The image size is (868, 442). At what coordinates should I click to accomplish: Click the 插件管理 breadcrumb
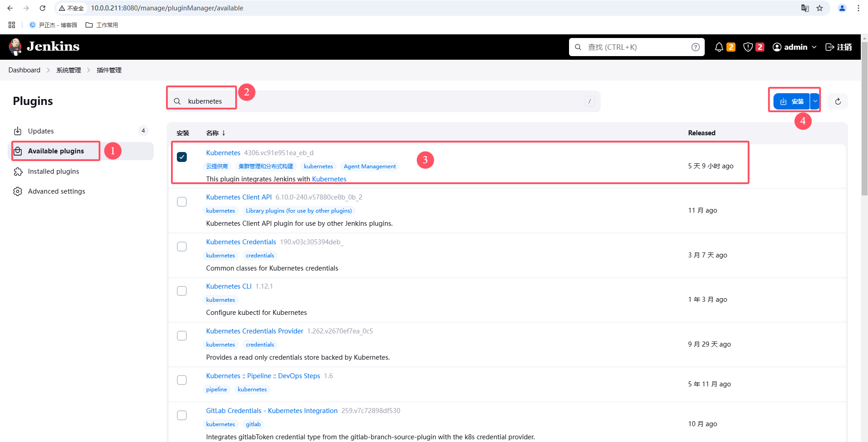pyautogui.click(x=109, y=70)
